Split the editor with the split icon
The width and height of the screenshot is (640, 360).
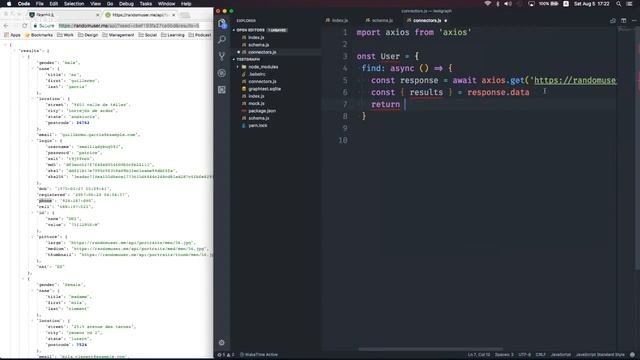624,20
